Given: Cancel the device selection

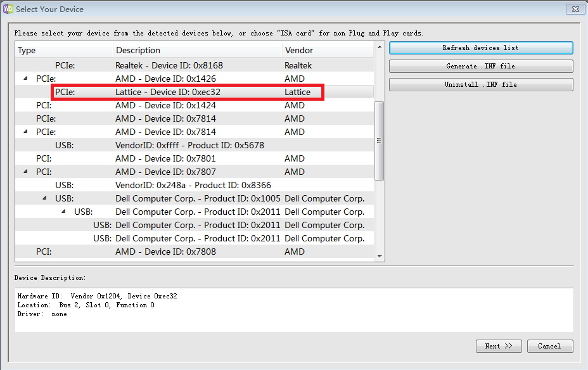Looking at the screenshot, I should [549, 347].
